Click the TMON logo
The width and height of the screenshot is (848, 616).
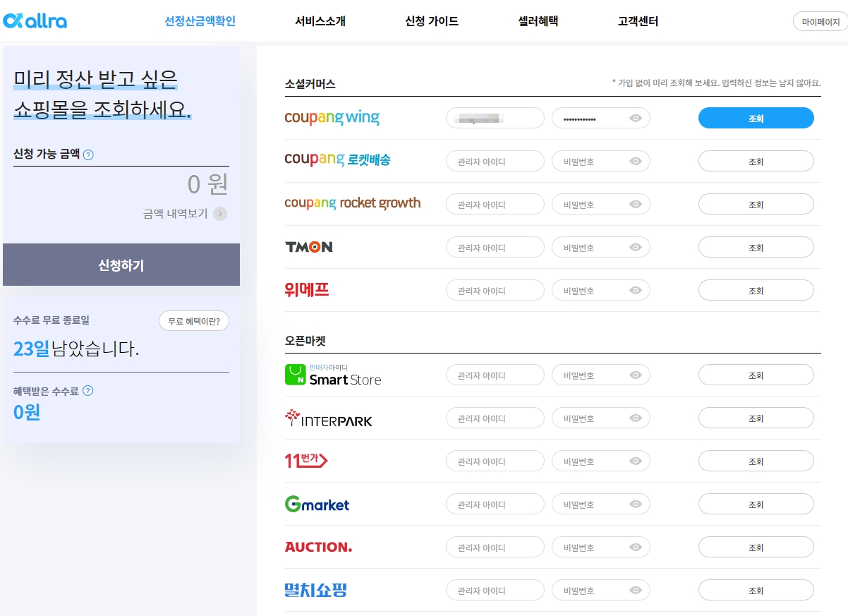click(308, 247)
